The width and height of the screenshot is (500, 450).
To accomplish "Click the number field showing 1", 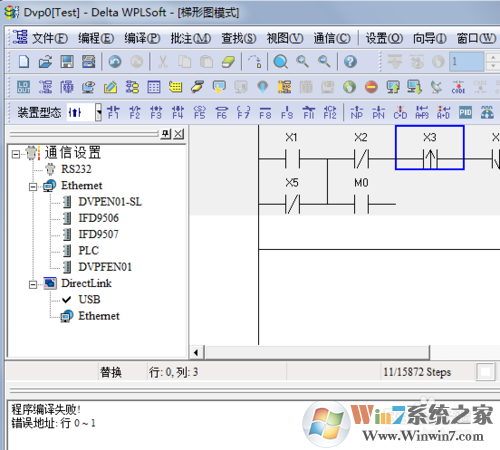I will 466,62.
